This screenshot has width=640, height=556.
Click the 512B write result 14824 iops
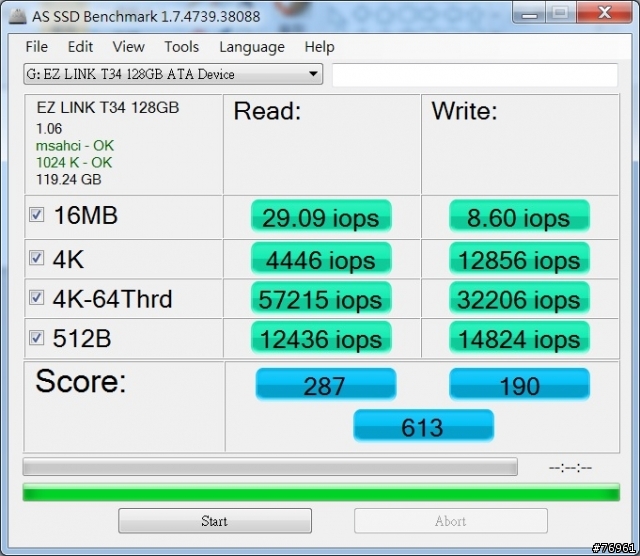[519, 338]
